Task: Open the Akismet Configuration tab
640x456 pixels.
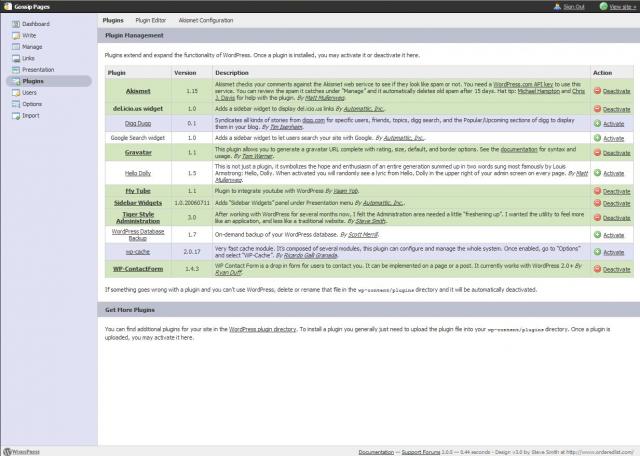Action: tap(206, 20)
